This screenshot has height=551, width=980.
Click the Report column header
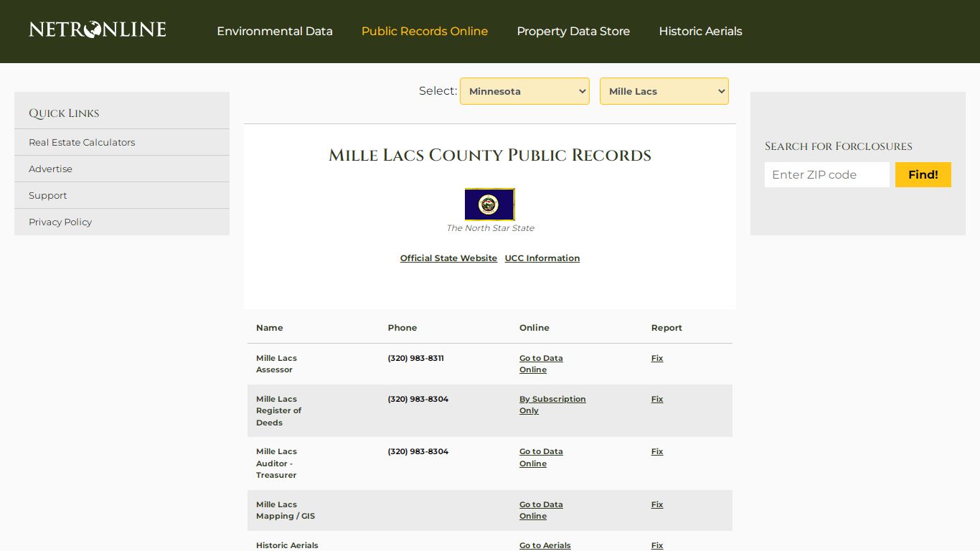coord(666,328)
